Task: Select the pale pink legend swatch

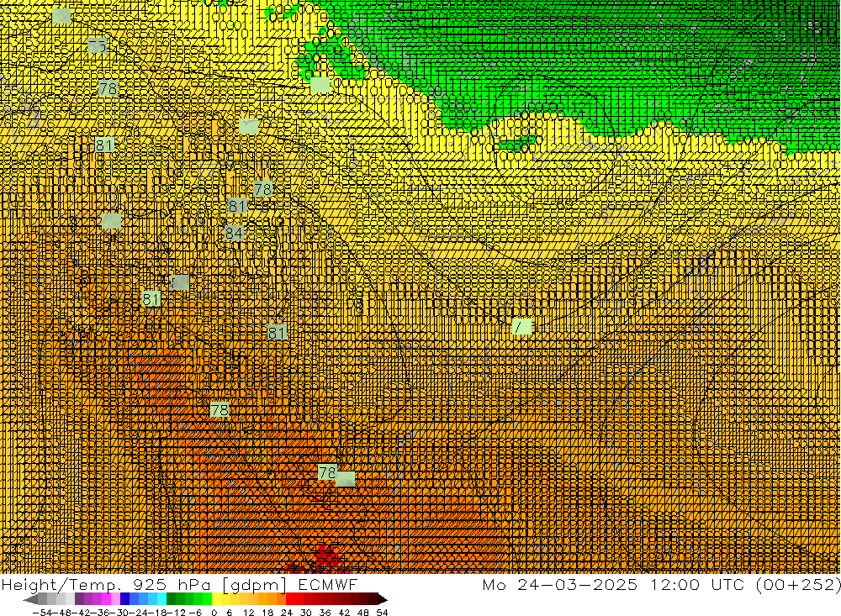Action: tap(115, 599)
